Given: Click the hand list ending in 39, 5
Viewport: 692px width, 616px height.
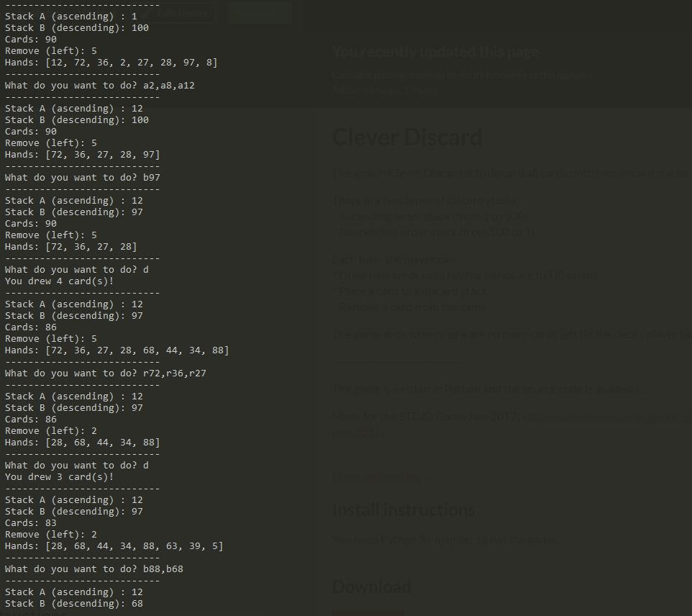Looking at the screenshot, I should [114, 545].
